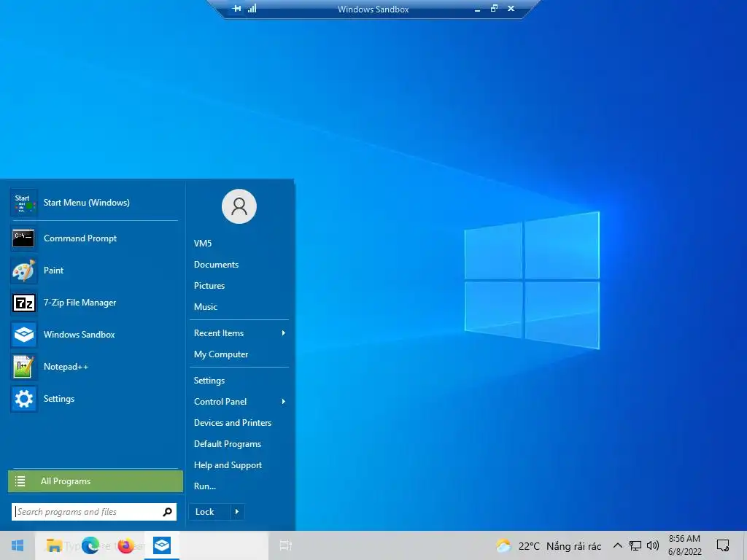
Task: Open Settings in right column
Action: pos(209,381)
